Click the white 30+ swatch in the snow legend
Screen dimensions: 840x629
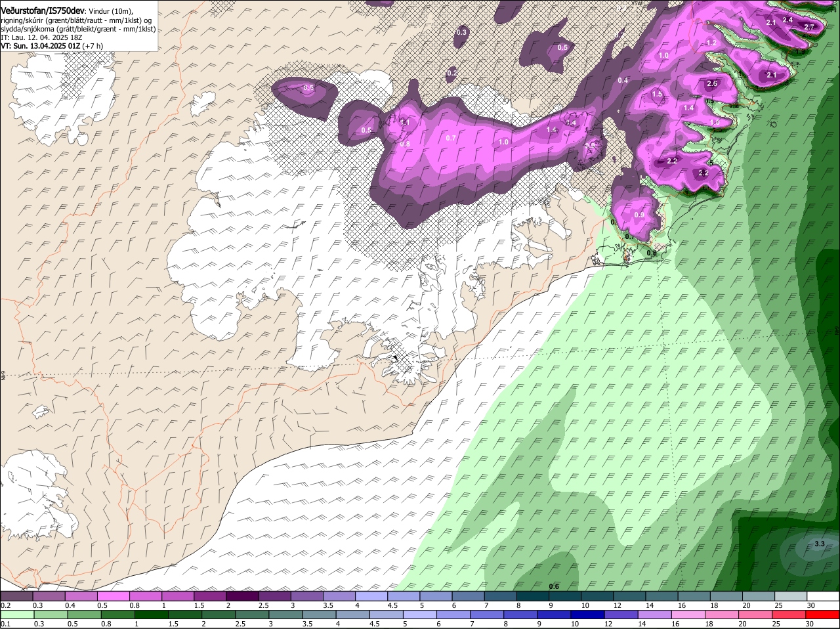click(x=824, y=596)
